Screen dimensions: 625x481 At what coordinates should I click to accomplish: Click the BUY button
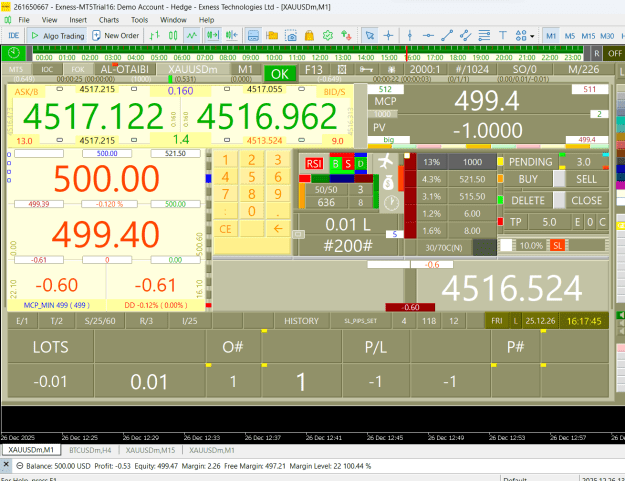528,179
